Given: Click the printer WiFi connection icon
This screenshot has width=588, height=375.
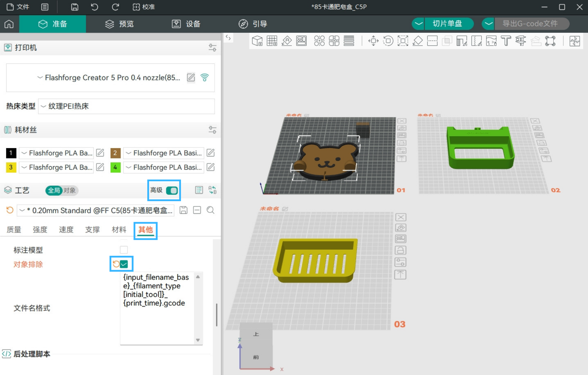Looking at the screenshot, I should point(205,77).
